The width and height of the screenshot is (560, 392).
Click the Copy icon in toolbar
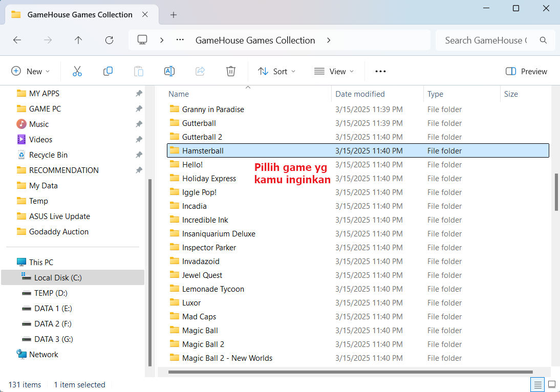108,72
